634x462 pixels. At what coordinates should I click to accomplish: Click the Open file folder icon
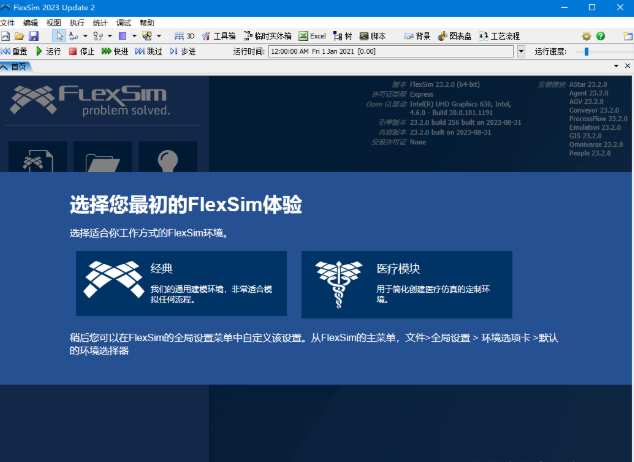tap(19, 36)
